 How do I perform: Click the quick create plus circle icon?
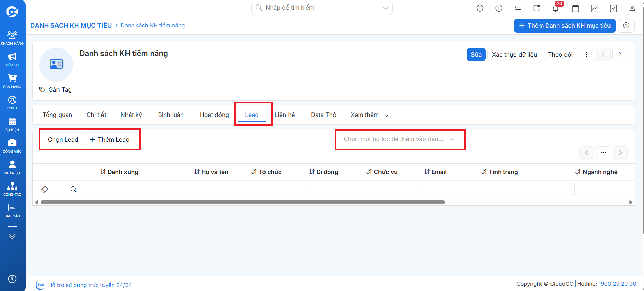(499, 8)
